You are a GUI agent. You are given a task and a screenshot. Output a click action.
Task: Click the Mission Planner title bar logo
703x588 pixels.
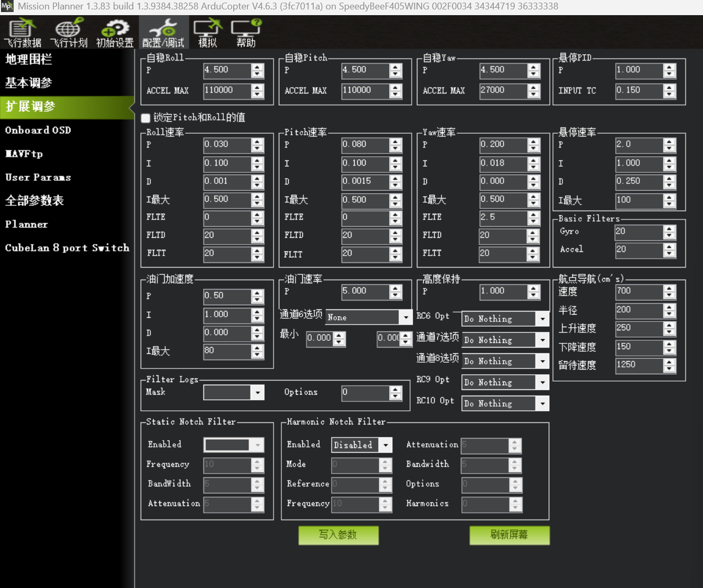coord(7,7)
